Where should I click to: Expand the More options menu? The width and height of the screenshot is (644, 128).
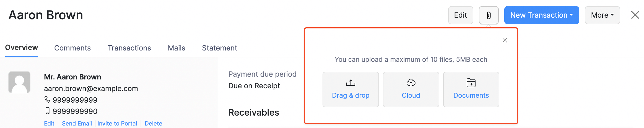point(602,15)
